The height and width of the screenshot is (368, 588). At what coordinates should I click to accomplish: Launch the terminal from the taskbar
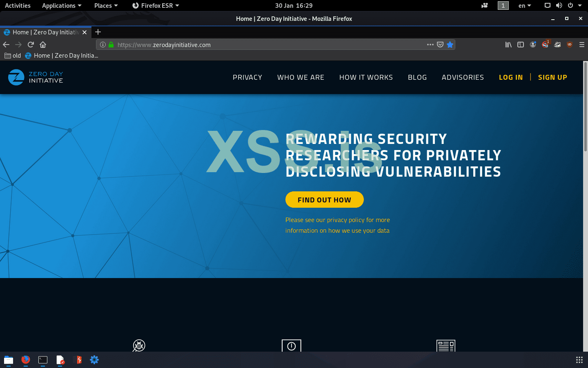tap(43, 360)
